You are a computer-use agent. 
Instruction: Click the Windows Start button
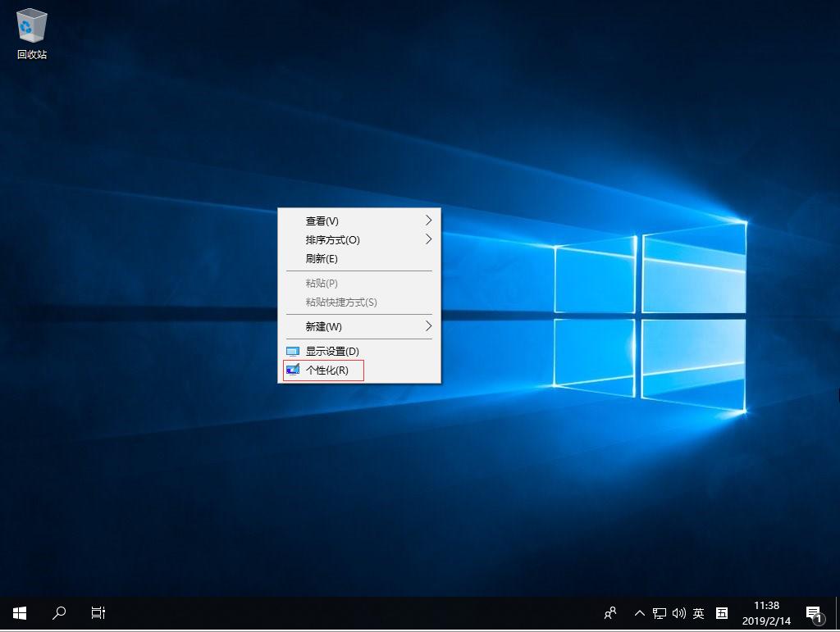18,612
